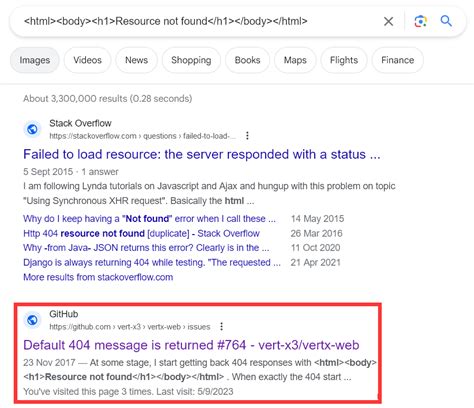The image size is (474, 408).
Task: Open three-dot menu for Stack Overflow result
Action: (247, 136)
